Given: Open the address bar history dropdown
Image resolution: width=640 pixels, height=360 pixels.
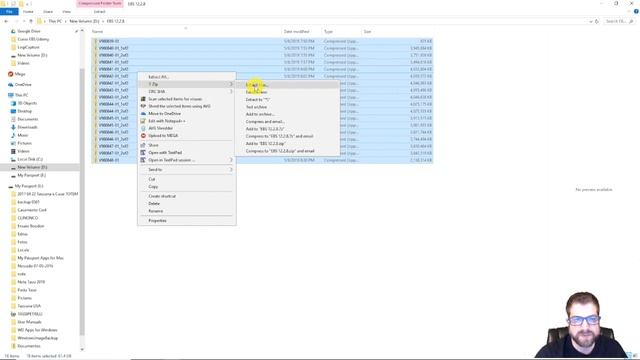Looking at the screenshot, I should coord(591,21).
